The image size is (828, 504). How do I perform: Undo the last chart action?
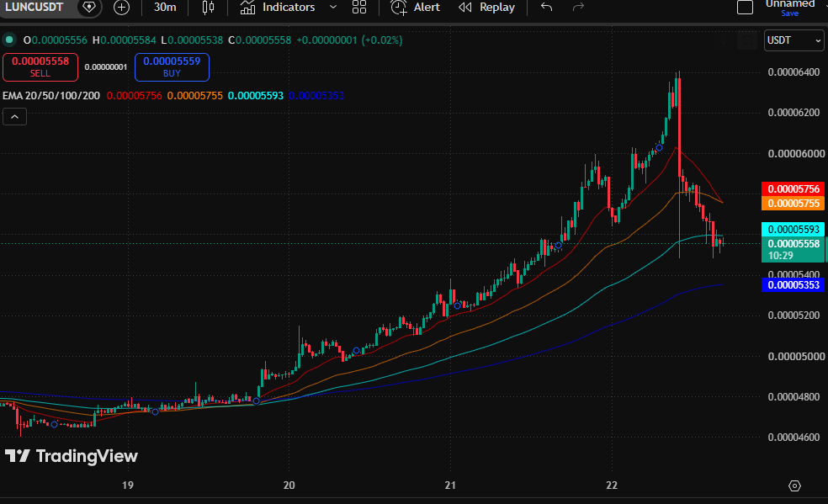point(547,8)
